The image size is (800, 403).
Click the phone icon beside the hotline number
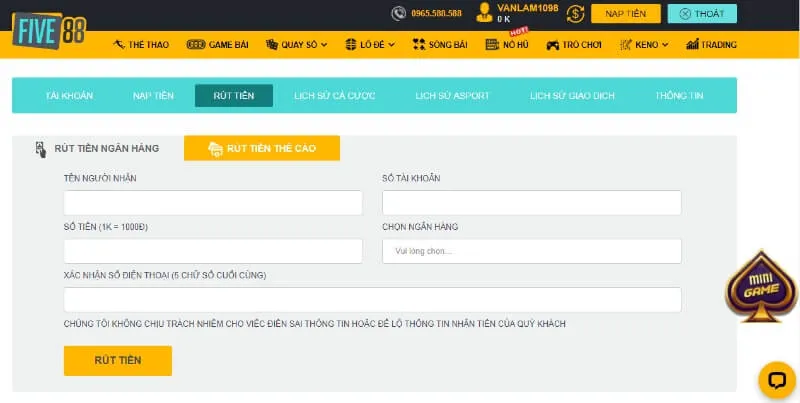pos(399,14)
